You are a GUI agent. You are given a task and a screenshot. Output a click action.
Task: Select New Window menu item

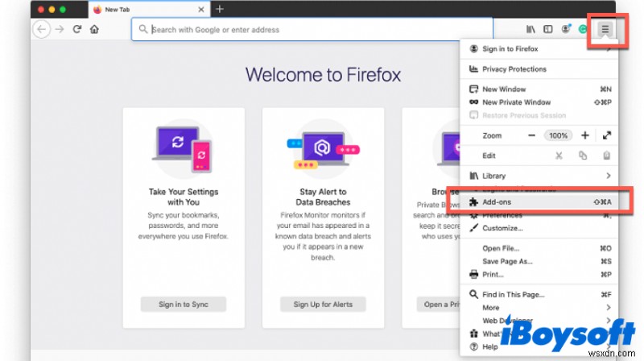click(539, 89)
